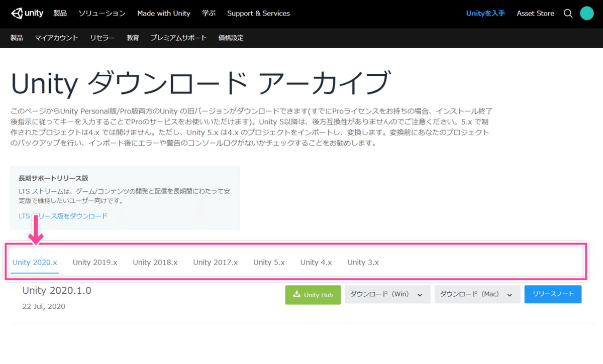Open プレミアムサポート in sub navigation
The image size is (603, 364).
179,38
